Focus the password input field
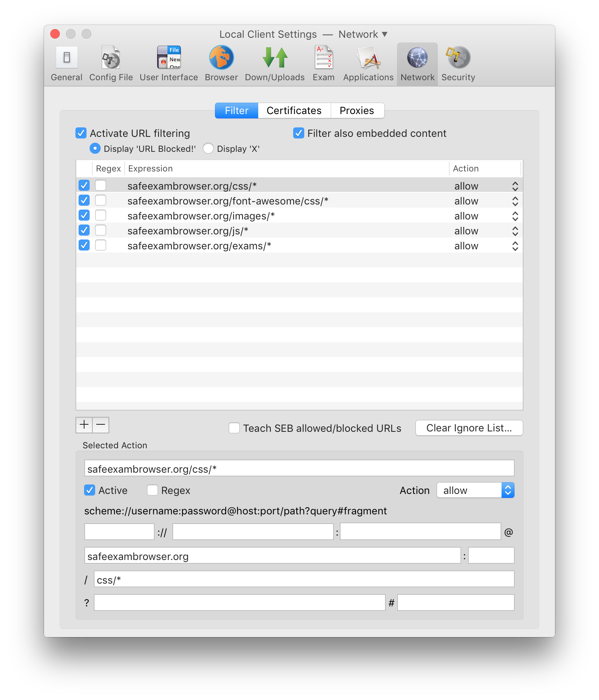599x700 pixels. tap(420, 532)
